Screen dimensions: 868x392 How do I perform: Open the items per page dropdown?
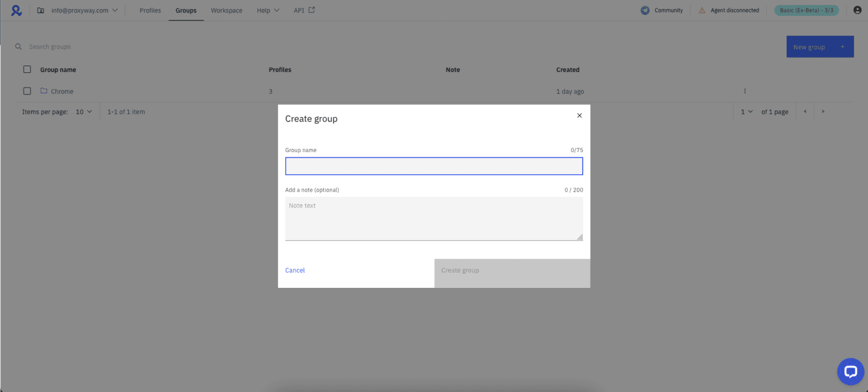pos(83,111)
